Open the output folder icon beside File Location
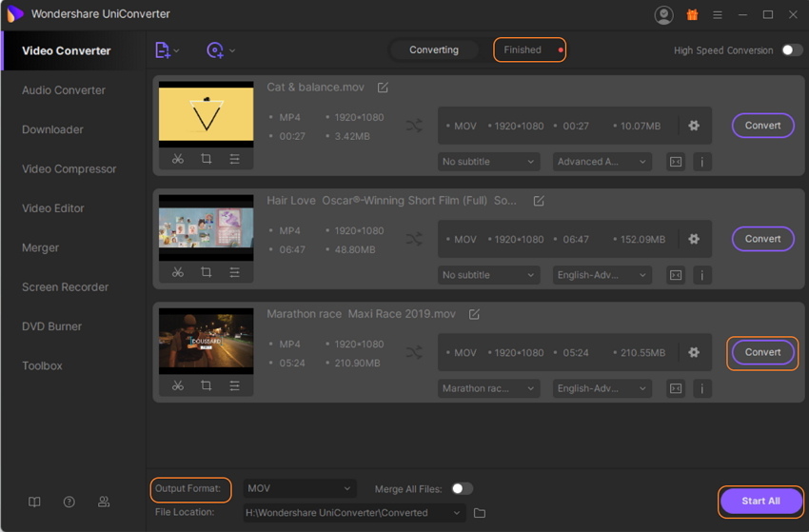 [x=480, y=513]
